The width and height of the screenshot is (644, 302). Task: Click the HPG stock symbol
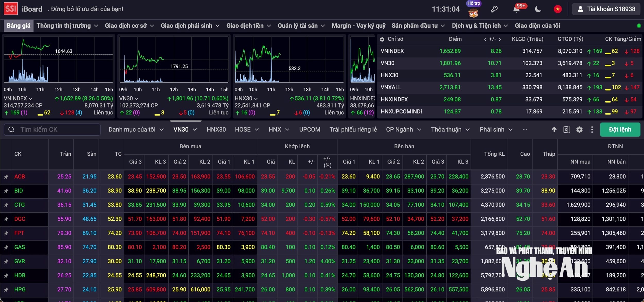pos(20,290)
